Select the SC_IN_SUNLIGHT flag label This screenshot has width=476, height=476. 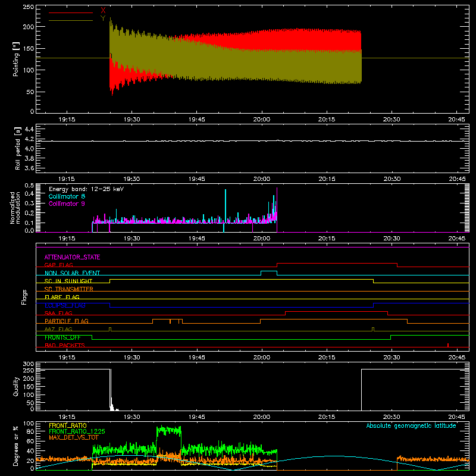(68, 281)
